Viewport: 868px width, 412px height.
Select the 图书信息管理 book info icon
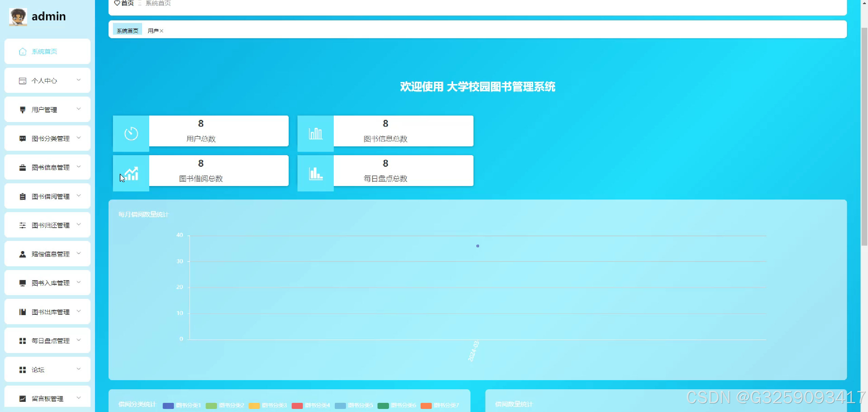[22, 167]
